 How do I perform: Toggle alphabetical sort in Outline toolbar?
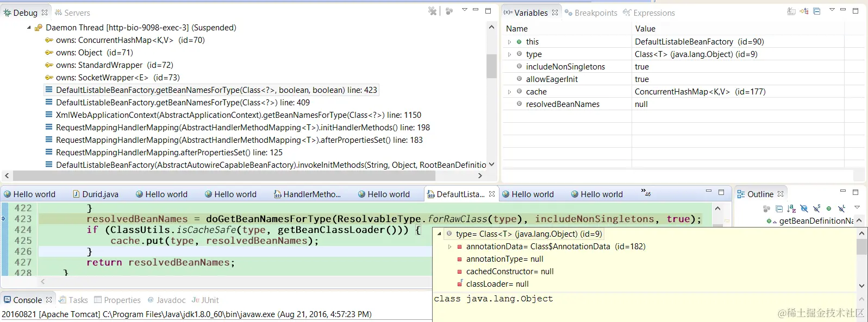coord(791,209)
